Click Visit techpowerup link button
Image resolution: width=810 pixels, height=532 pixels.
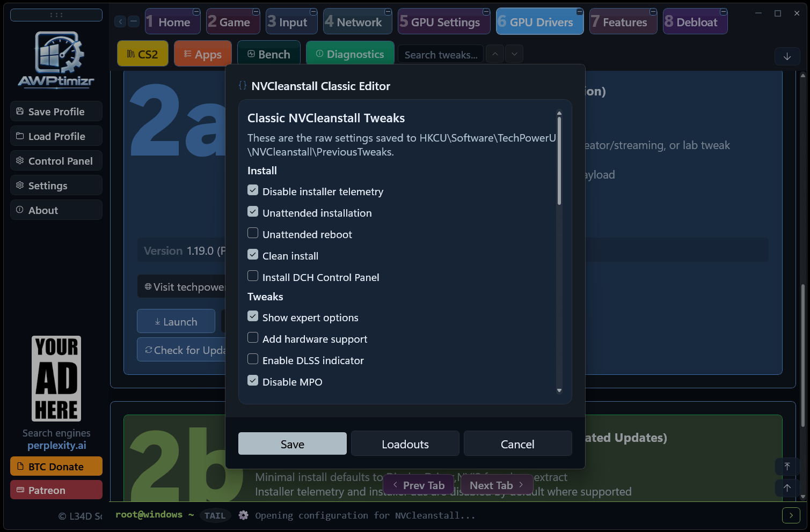(181, 287)
